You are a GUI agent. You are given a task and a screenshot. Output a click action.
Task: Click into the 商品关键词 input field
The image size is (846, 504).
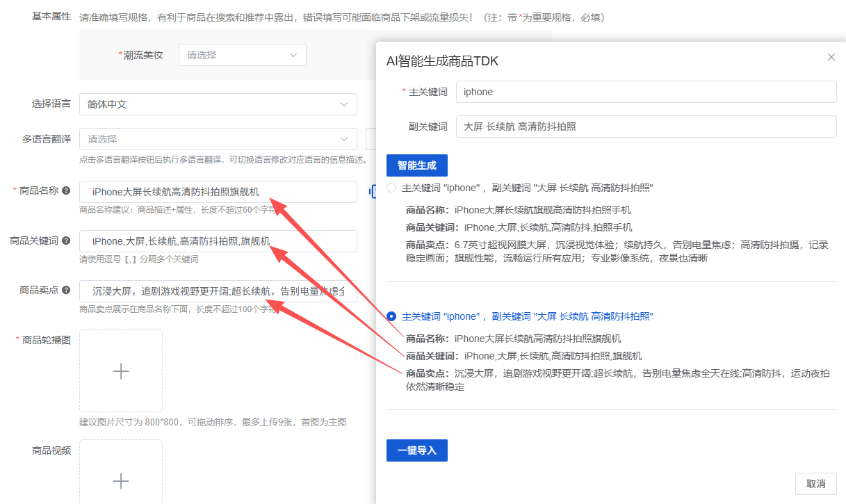point(218,241)
